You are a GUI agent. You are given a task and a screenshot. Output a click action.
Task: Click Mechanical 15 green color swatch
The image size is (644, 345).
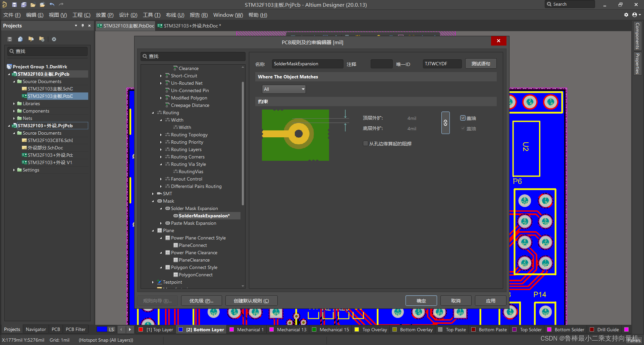pos(314,330)
